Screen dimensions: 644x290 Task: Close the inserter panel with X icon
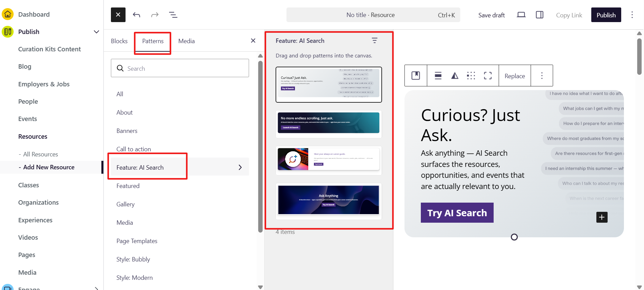click(x=253, y=40)
